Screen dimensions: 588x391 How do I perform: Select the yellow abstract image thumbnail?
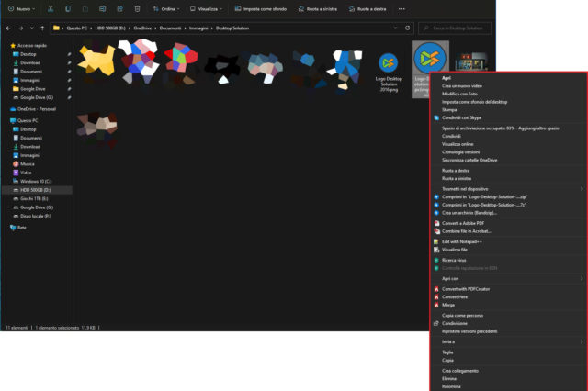[x=96, y=61]
